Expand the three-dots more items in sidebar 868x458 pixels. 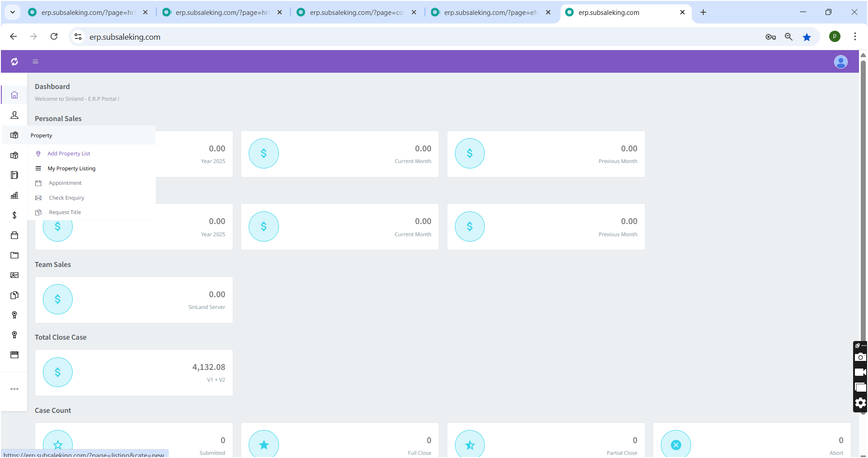(14, 389)
